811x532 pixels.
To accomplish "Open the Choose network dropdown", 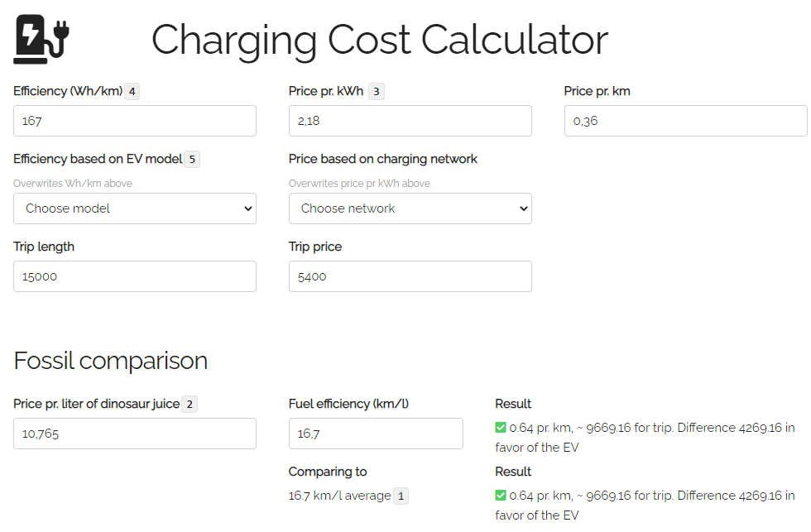I will [410, 208].
